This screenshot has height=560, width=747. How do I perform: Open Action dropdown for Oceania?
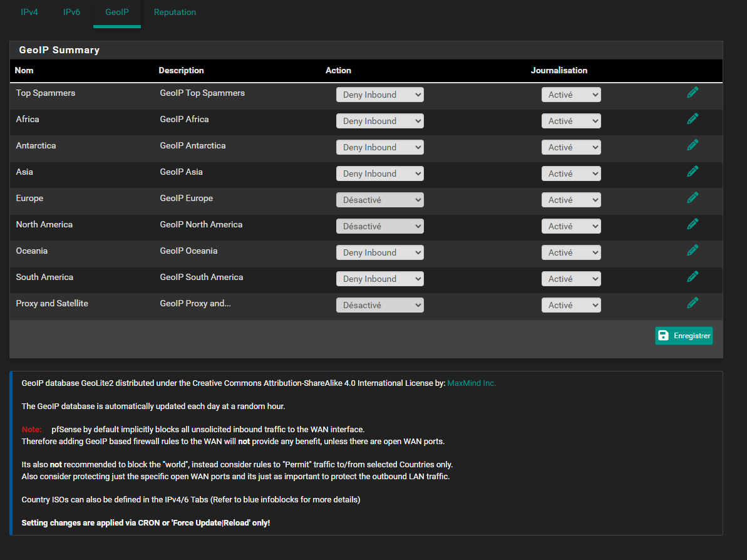point(379,252)
